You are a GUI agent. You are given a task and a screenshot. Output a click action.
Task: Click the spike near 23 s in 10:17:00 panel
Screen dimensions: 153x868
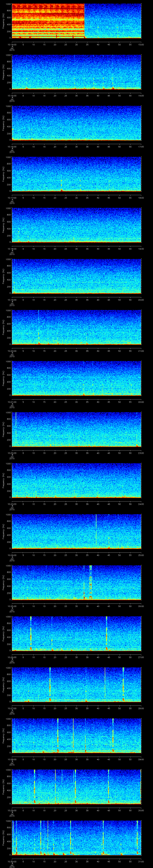tap(62, 185)
